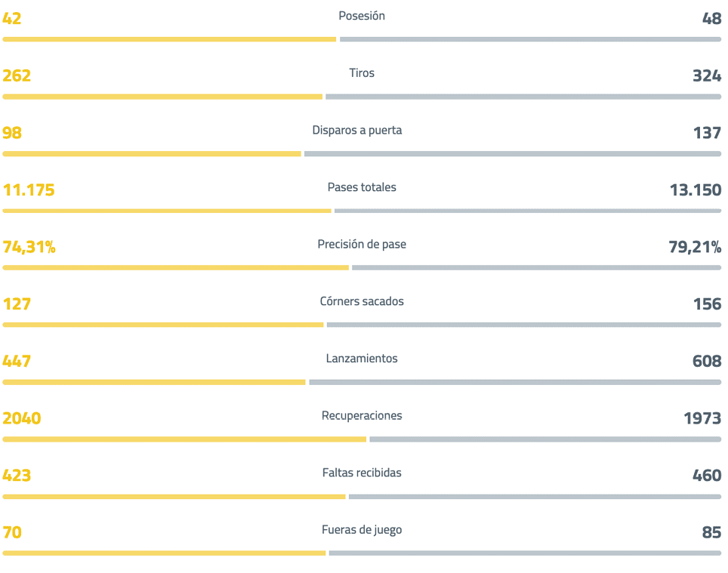This screenshot has height=573, width=728.
Task: Select the Fueras de juego label
Action: (362, 530)
